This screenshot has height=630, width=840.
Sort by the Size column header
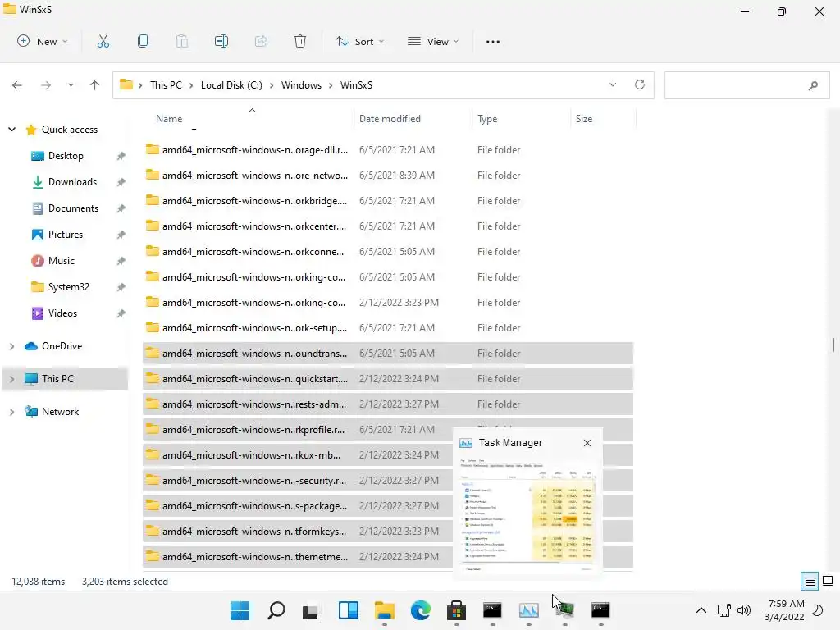[x=584, y=118]
